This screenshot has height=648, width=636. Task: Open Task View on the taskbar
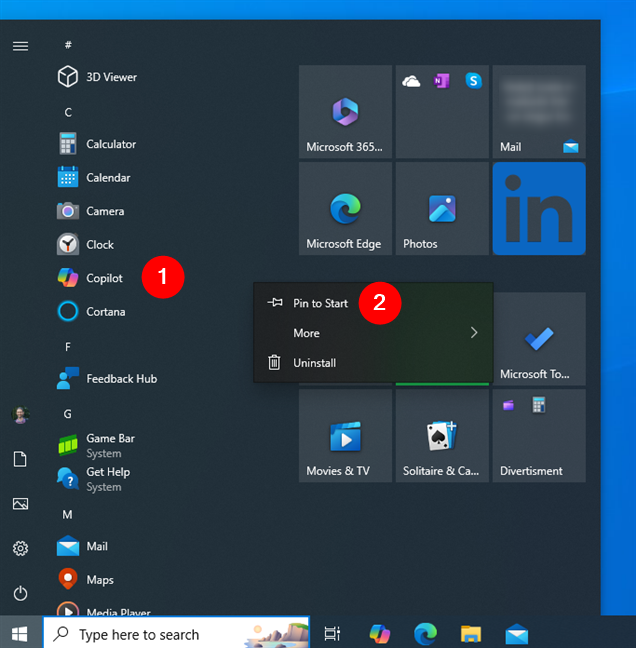332,634
